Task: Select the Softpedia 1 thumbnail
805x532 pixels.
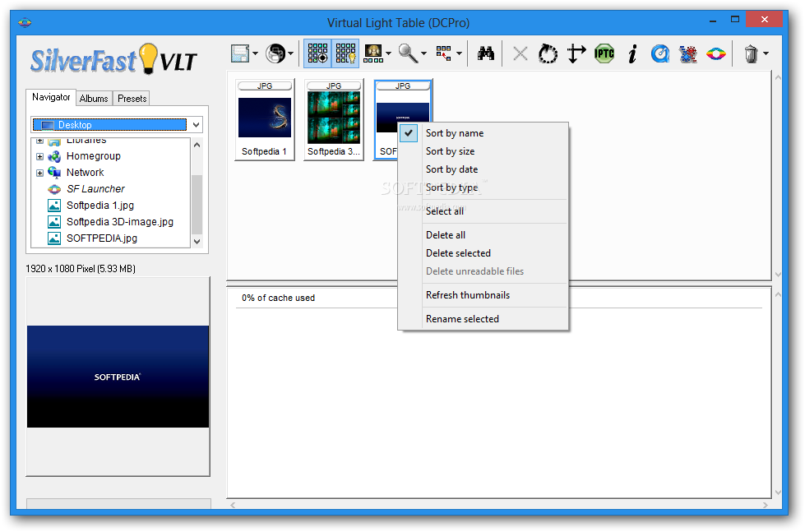Action: tap(264, 118)
